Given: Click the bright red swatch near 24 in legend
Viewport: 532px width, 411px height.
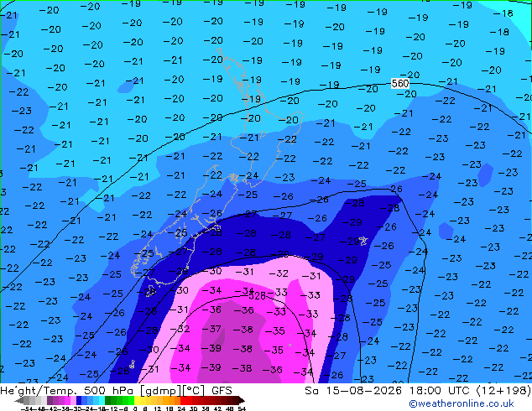Looking at the screenshot, I should click(183, 401).
